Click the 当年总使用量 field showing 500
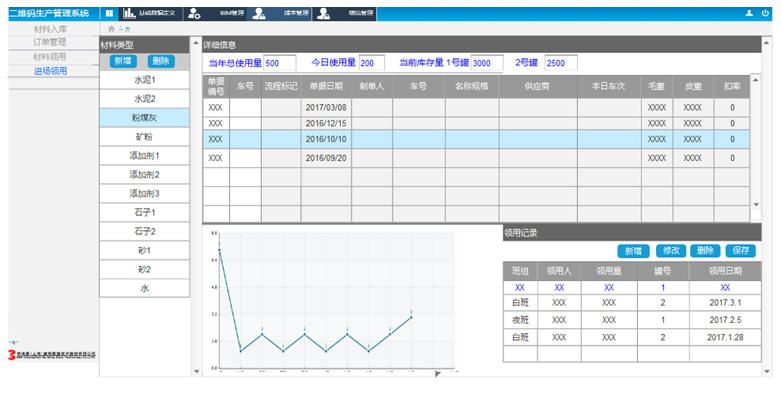The width and height of the screenshot is (782, 399). 280,63
